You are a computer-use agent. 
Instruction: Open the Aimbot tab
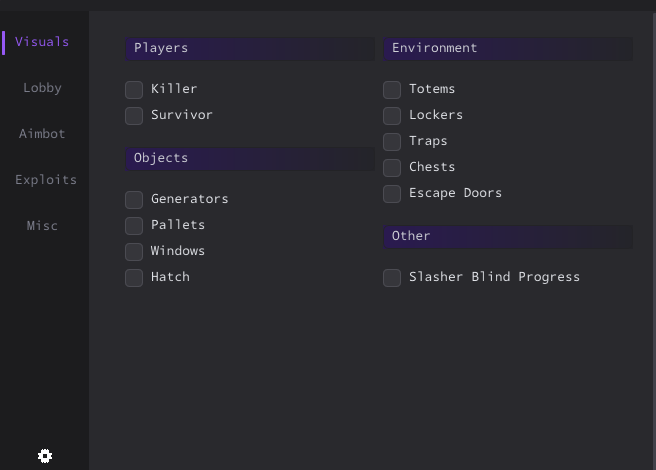pyautogui.click(x=42, y=134)
